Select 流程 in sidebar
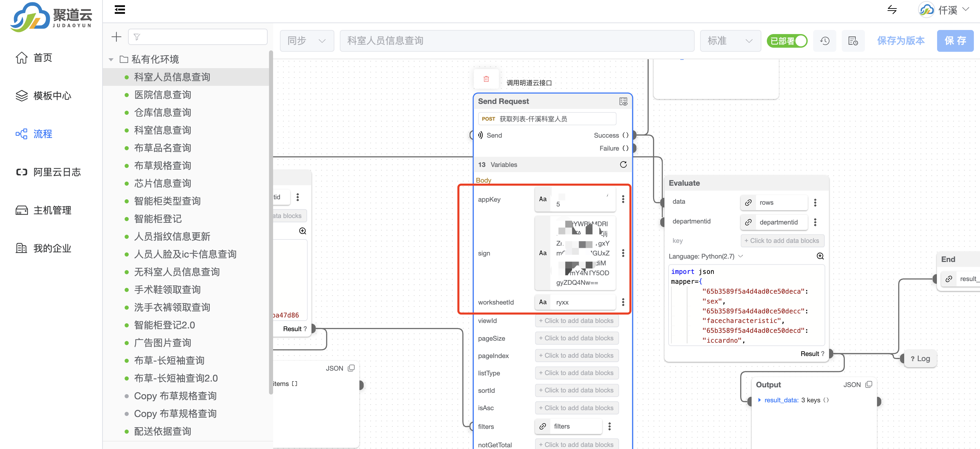Viewport: 980px width, 449px height. (x=34, y=134)
